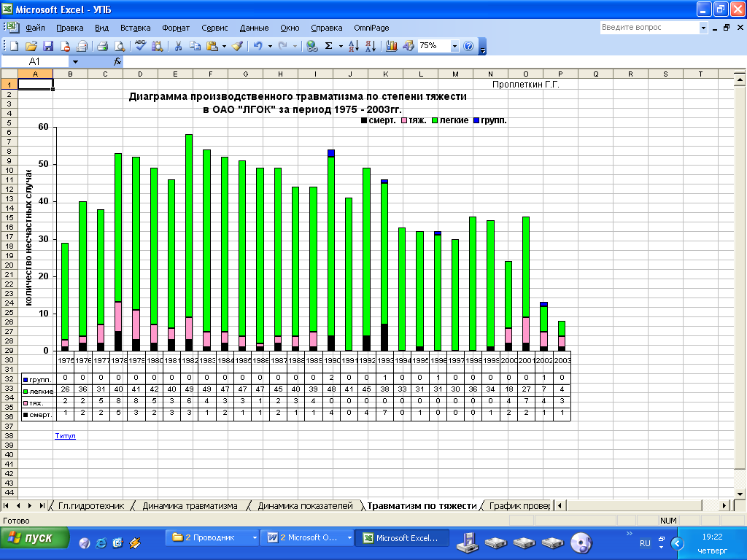Click the Cut scissors icon

(177, 46)
